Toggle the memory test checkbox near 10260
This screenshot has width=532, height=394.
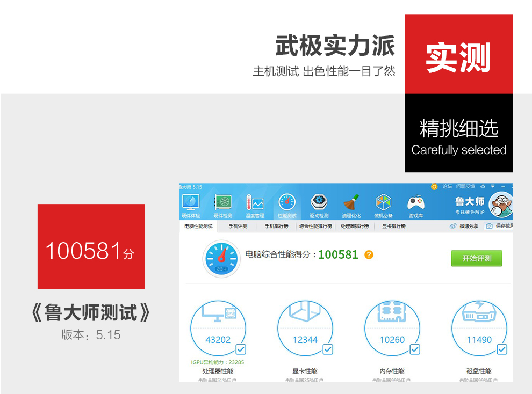tap(415, 349)
